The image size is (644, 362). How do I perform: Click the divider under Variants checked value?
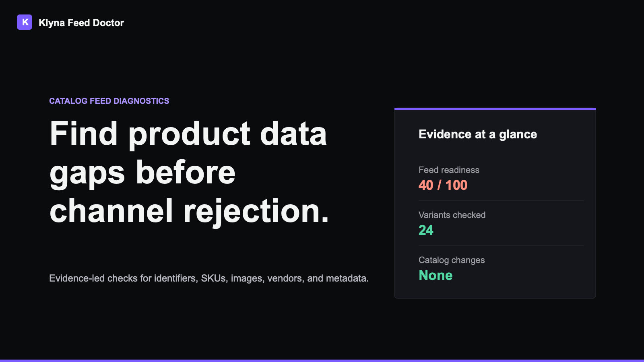click(501, 246)
